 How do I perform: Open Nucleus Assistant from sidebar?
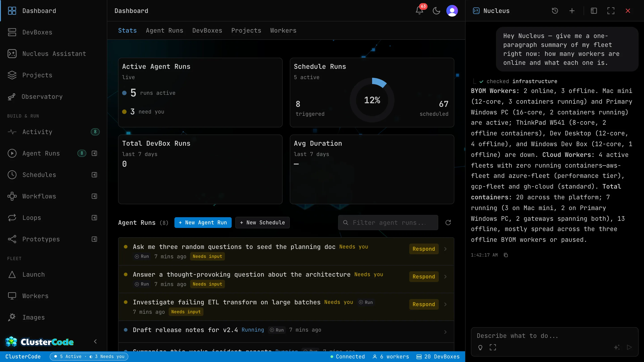click(53, 54)
